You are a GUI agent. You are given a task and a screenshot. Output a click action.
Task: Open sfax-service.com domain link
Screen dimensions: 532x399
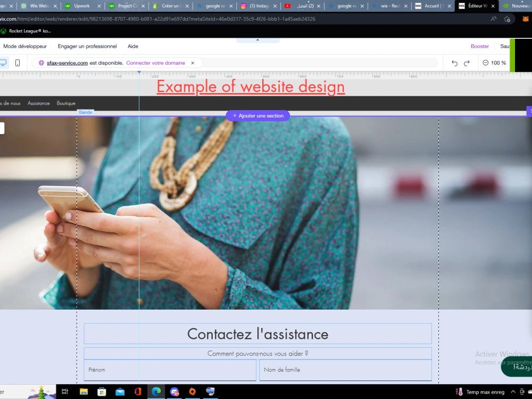tap(67, 63)
